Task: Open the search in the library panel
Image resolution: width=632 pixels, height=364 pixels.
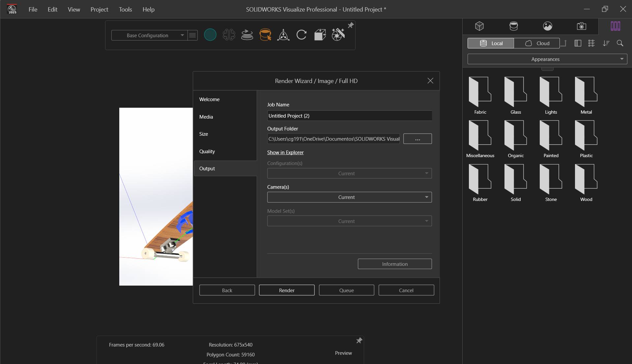Action: click(620, 43)
